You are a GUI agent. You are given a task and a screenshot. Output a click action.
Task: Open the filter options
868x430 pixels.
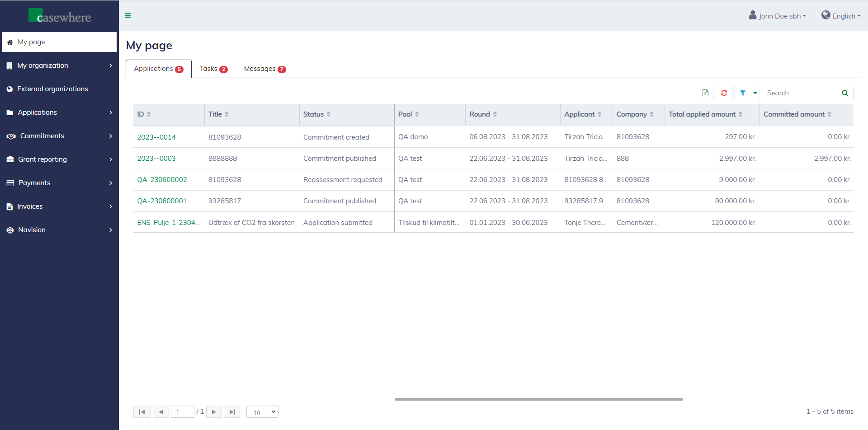pos(743,93)
